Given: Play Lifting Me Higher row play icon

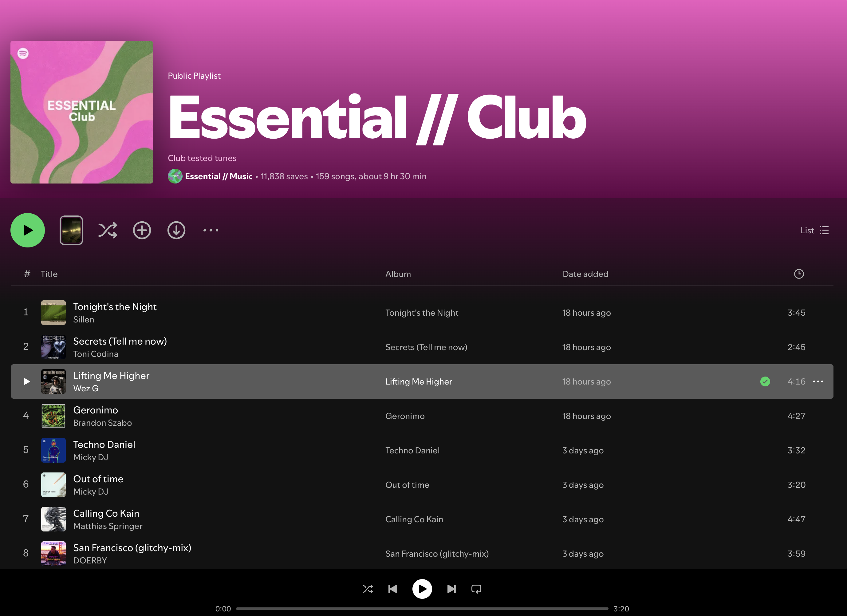Looking at the screenshot, I should [x=26, y=381].
